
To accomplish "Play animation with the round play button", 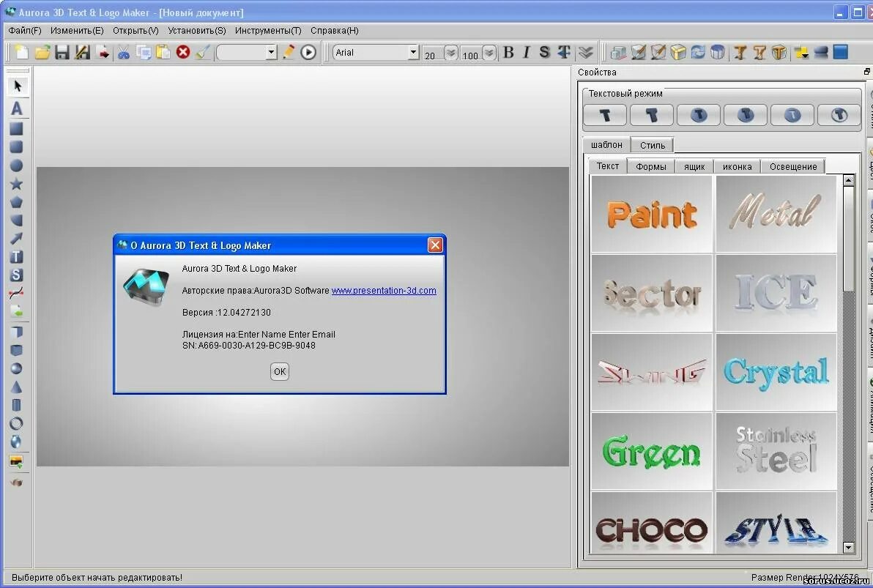I will point(308,52).
